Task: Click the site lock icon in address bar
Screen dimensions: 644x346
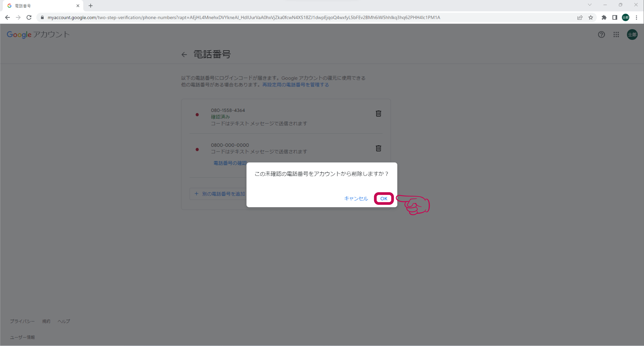Action: pos(42,17)
